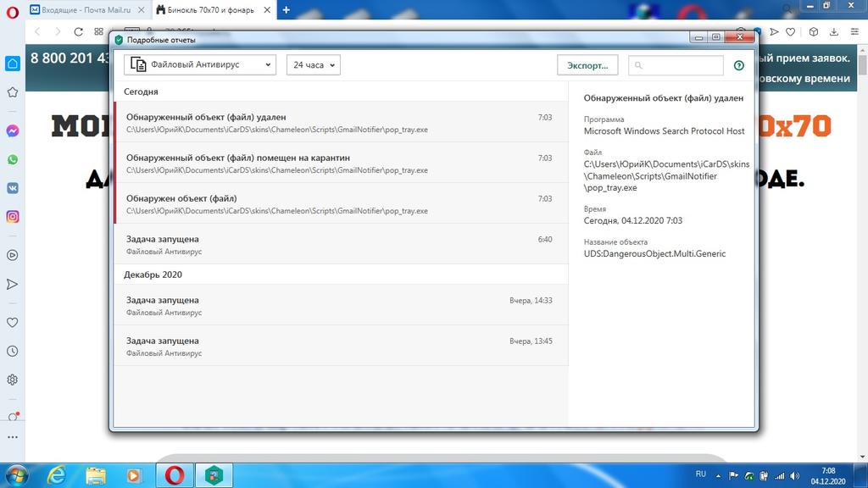This screenshot has height=488, width=868.
Task: Click the Экспорт... button
Action: click(x=587, y=65)
